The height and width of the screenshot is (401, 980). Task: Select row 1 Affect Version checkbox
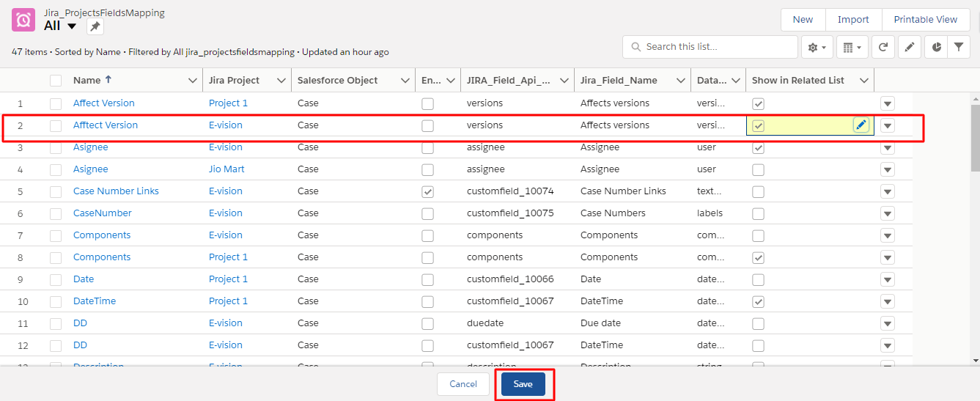tap(56, 103)
